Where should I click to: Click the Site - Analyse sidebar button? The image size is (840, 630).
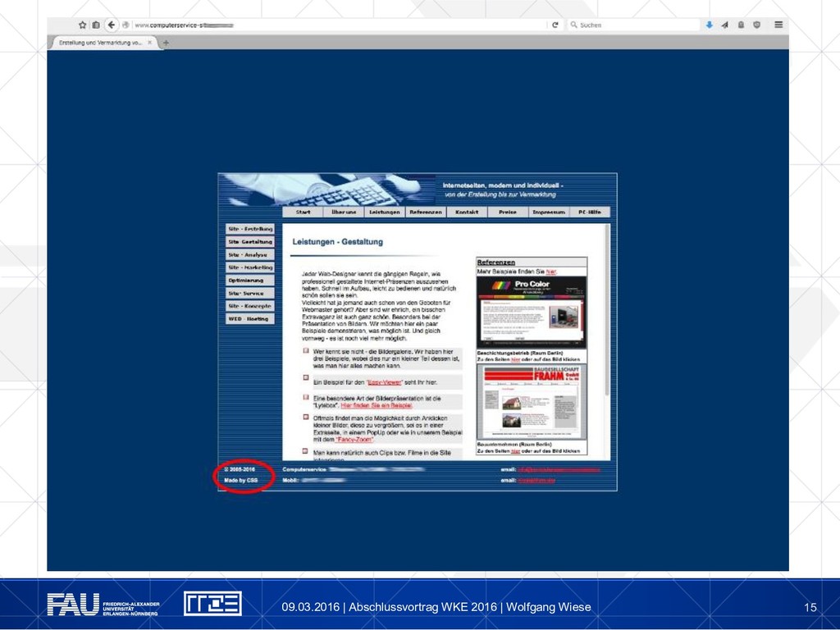pos(250,254)
